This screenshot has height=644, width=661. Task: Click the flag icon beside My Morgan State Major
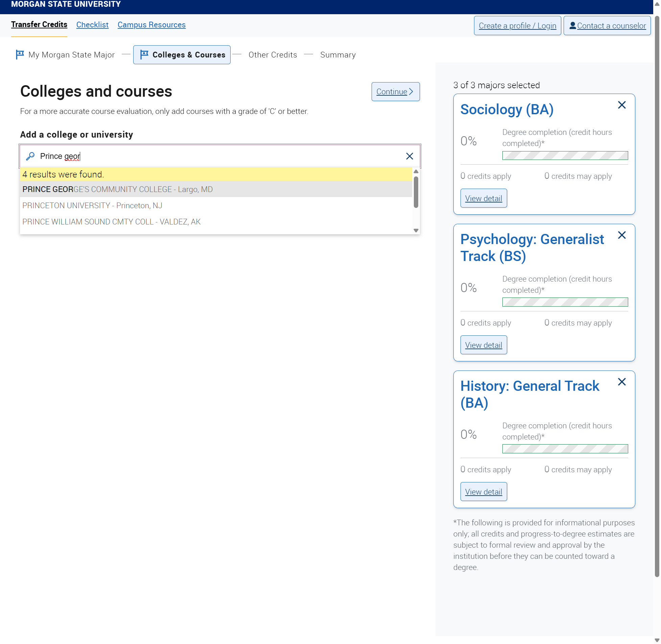pyautogui.click(x=20, y=54)
